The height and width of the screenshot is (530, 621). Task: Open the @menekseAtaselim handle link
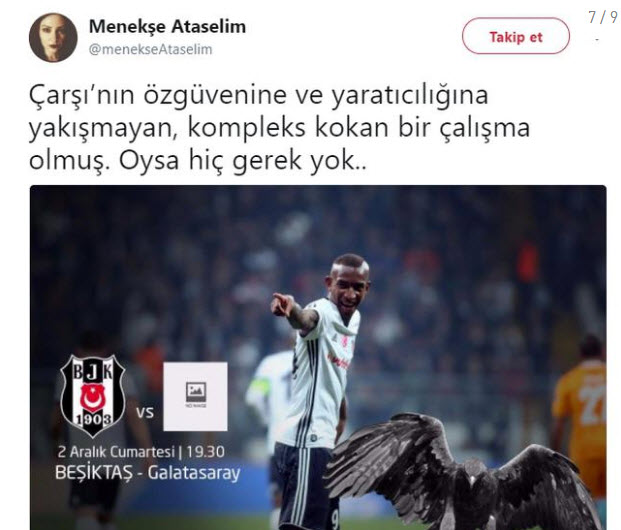pos(150,50)
